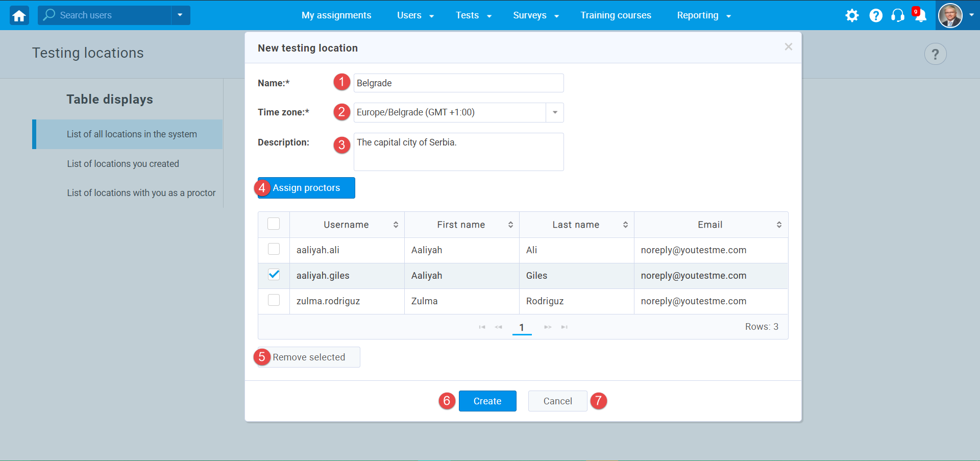Screen dimensions: 980x461
Task: Open the search users filter dropdown
Action: tap(180, 15)
